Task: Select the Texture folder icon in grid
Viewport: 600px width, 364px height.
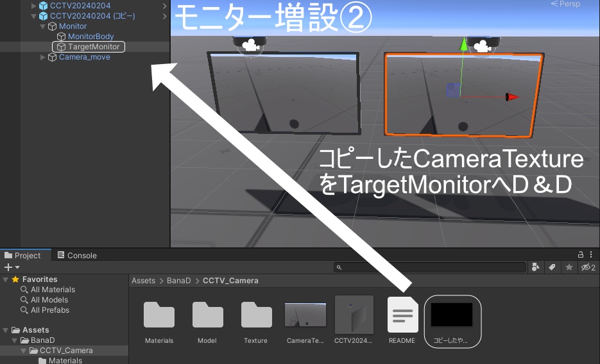Action: pos(257,315)
